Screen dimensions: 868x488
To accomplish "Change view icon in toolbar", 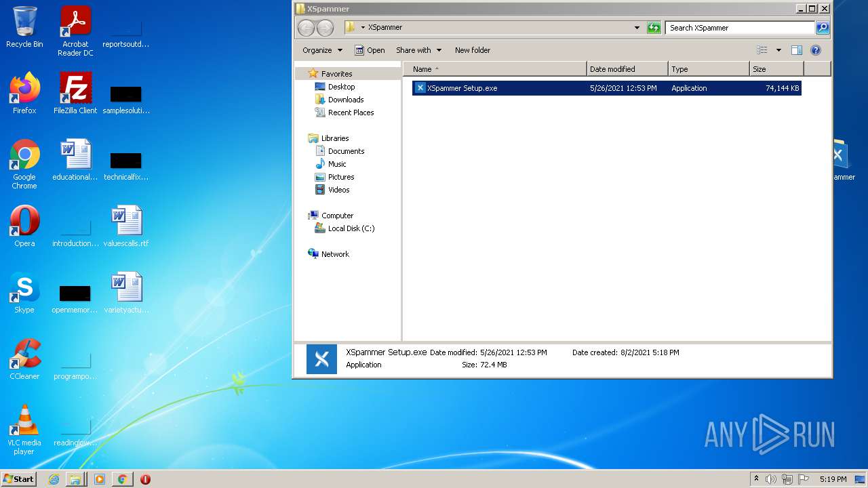I will [x=762, y=50].
